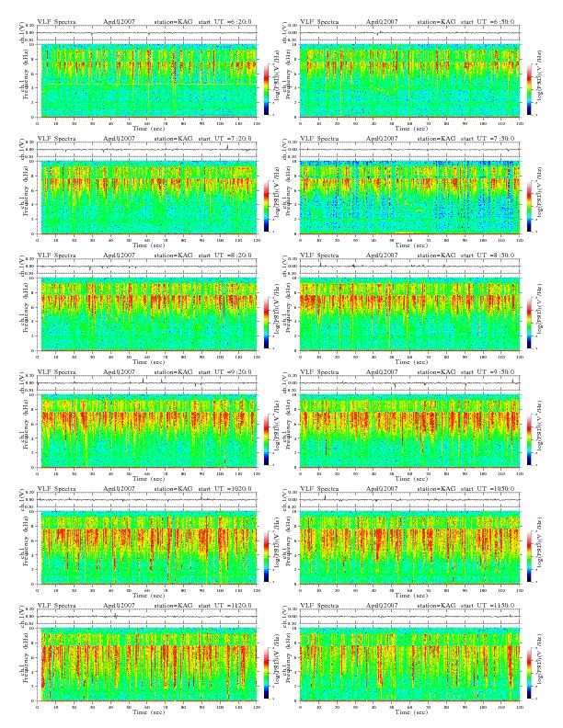The height and width of the screenshot is (728, 563).
Task: Click the PSD color bar of the 6:50:0 panel
Action: (530, 89)
